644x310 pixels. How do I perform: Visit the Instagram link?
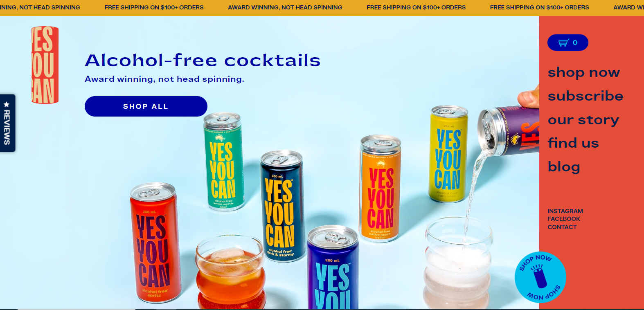(565, 211)
